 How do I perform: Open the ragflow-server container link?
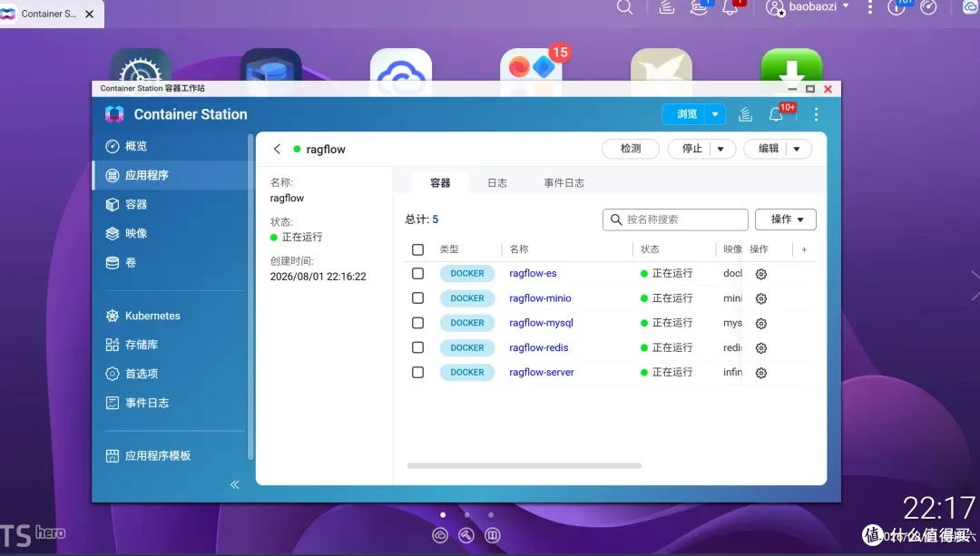point(541,373)
